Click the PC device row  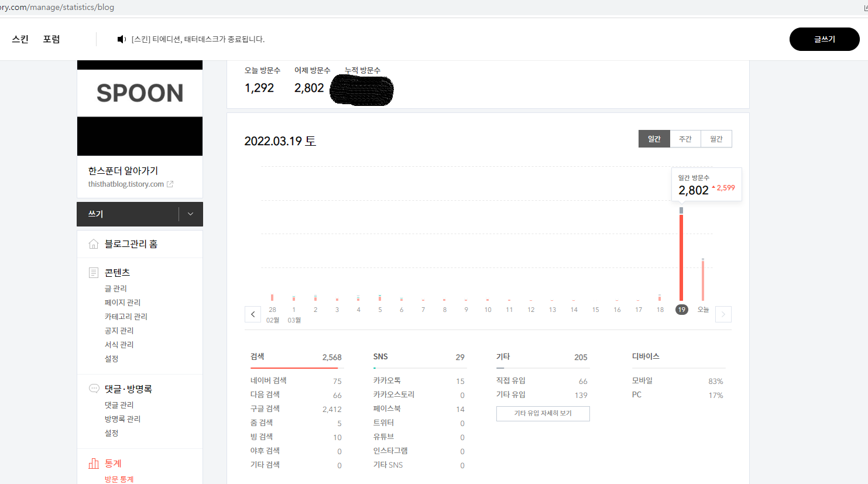[x=678, y=395]
